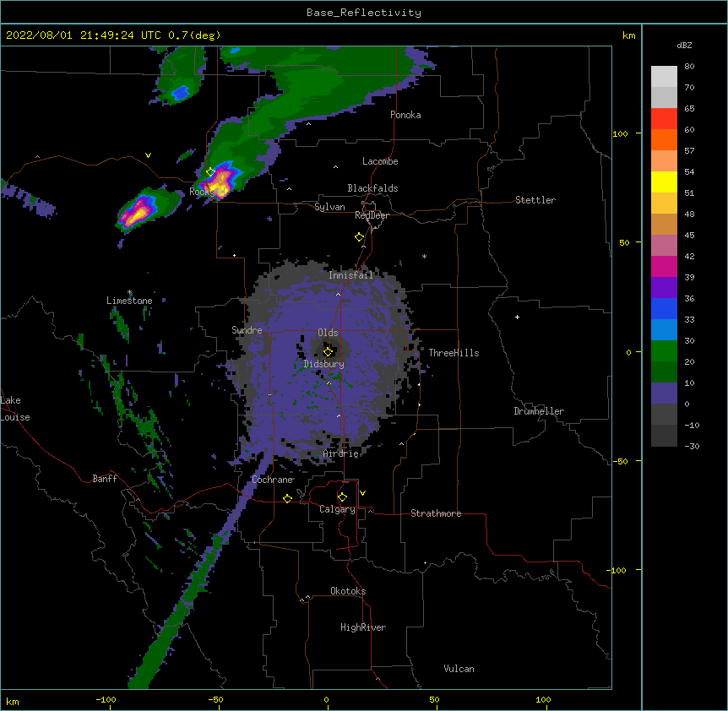728x711 pixels.
Task: Click the small blue echo cell in the northwest
Action: 180,93
